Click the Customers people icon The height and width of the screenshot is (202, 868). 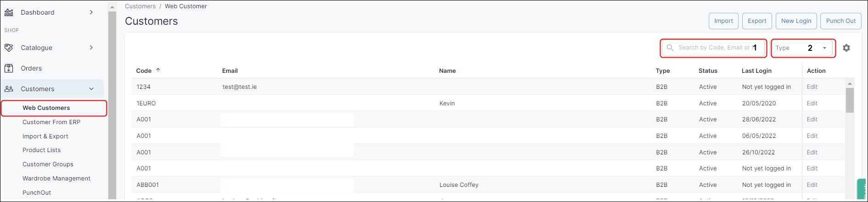[9, 89]
